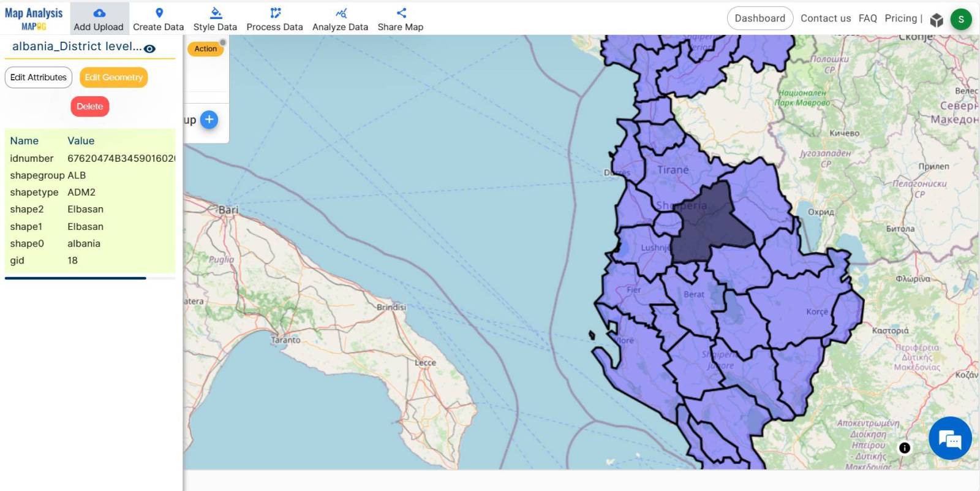Image resolution: width=980 pixels, height=491 pixels.
Task: Open the FAQ menu item
Action: coord(867,18)
